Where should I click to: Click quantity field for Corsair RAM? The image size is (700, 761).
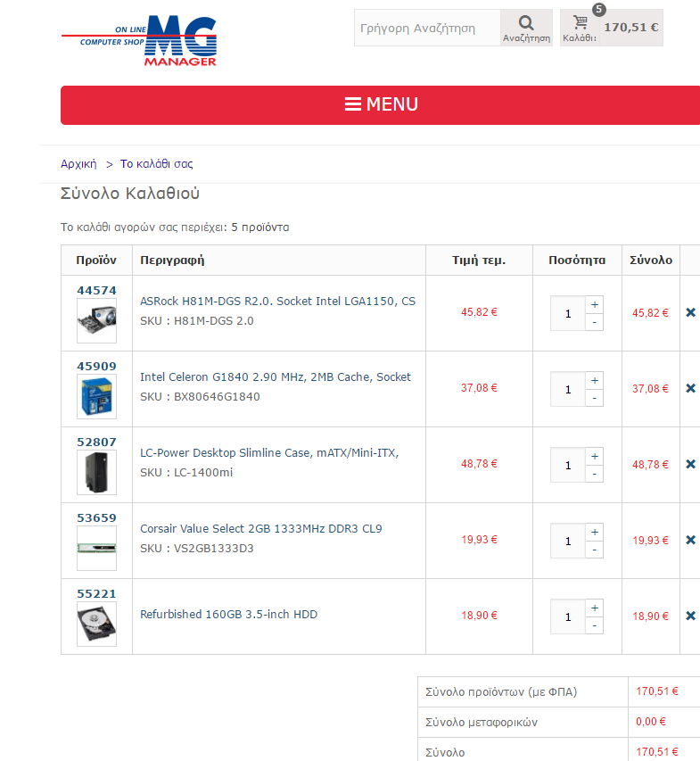point(567,541)
